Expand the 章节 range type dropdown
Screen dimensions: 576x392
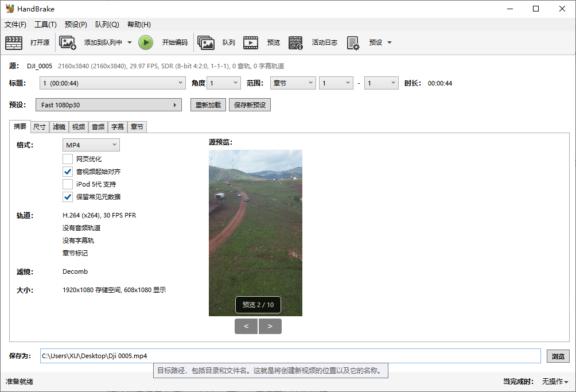click(293, 83)
